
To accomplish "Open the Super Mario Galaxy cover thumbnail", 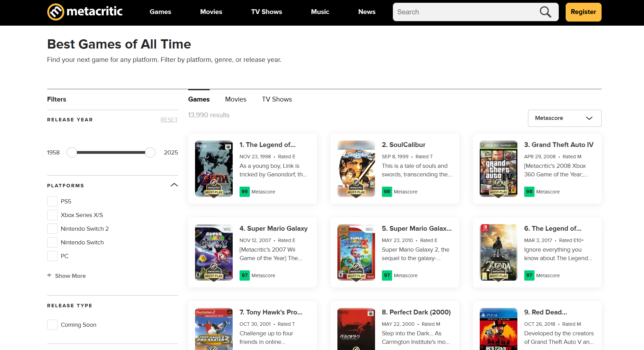I will 214,253.
